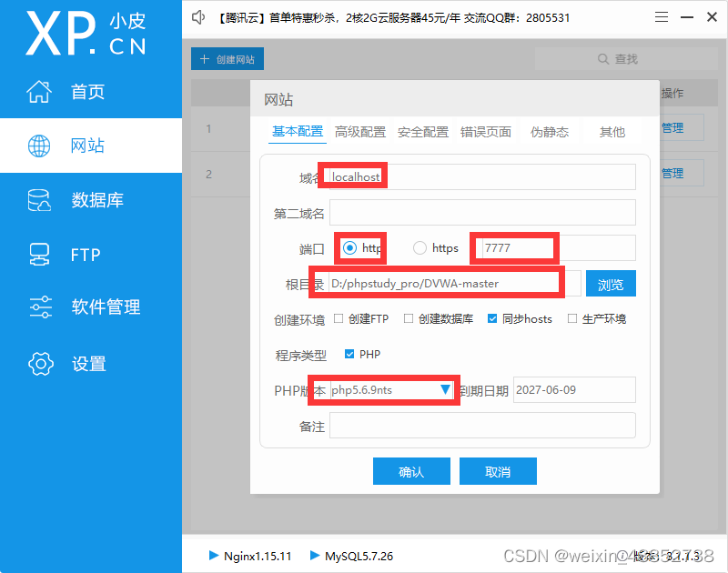Click the Tencent Cloud announcement text

[x=393, y=17]
